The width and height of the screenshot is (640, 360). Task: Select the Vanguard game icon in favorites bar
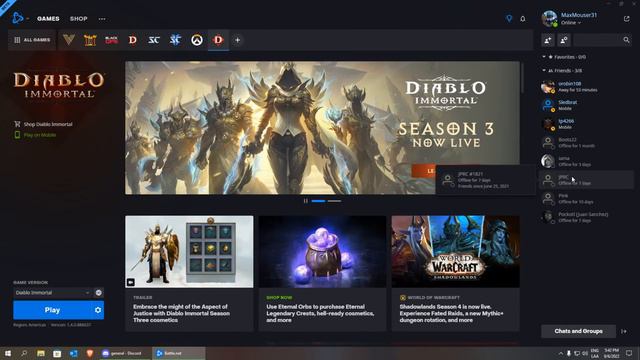(69, 40)
